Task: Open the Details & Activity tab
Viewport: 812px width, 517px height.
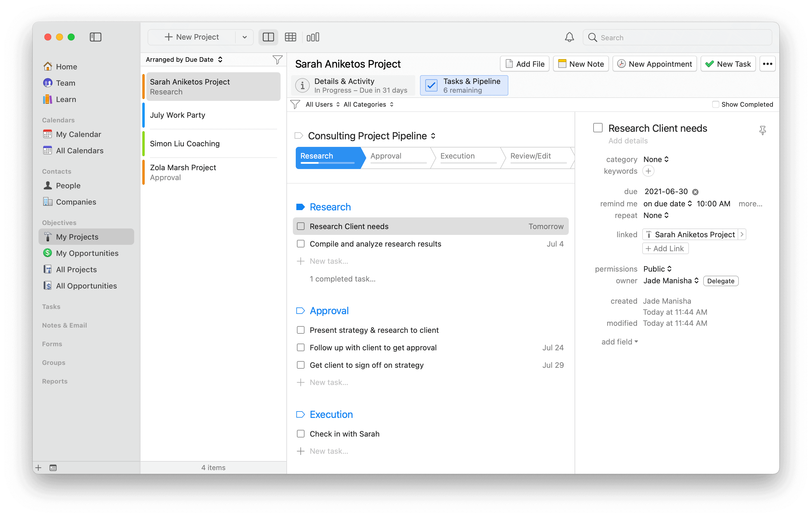Action: point(353,86)
